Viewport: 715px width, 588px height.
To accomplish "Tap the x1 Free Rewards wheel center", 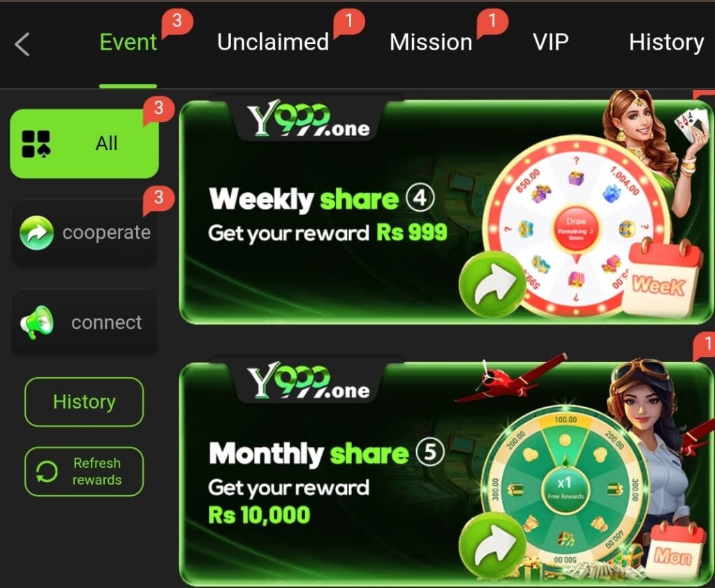I will 566,488.
